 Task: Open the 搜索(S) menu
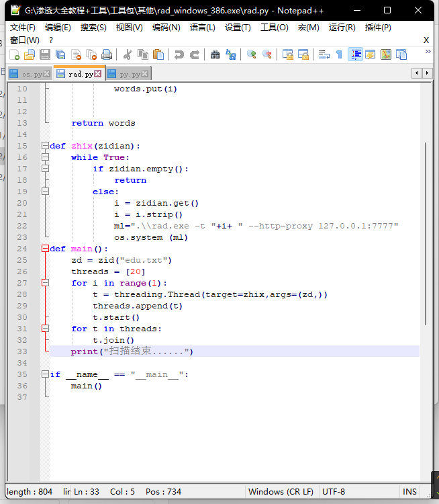click(x=93, y=28)
